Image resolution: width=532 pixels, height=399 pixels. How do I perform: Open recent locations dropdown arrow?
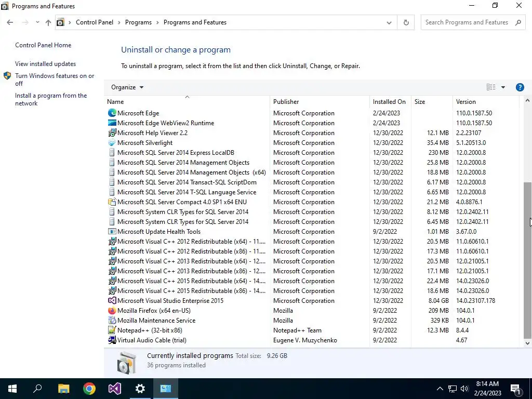(x=37, y=22)
